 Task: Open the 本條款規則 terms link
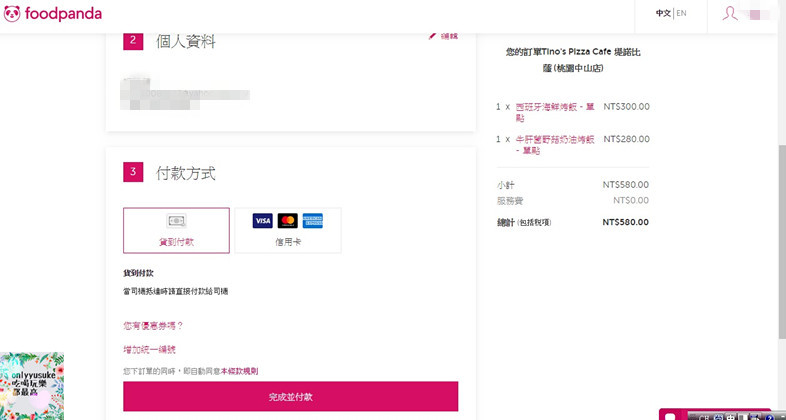coord(239,371)
